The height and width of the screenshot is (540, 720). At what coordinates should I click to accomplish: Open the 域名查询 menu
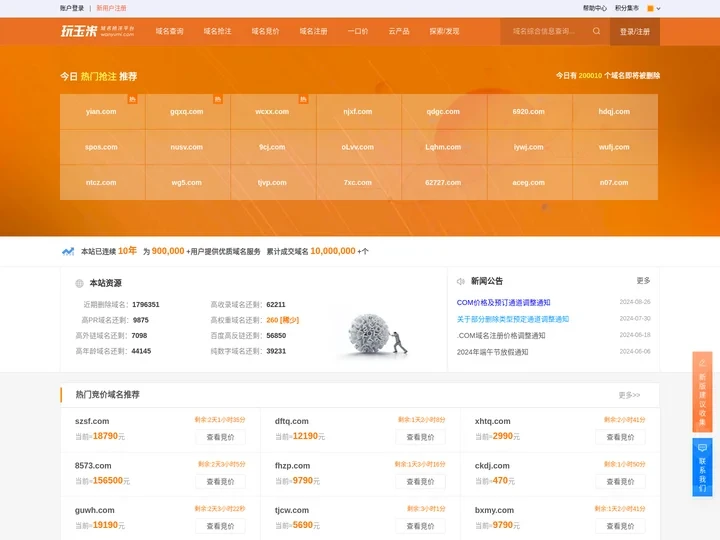[169, 31]
